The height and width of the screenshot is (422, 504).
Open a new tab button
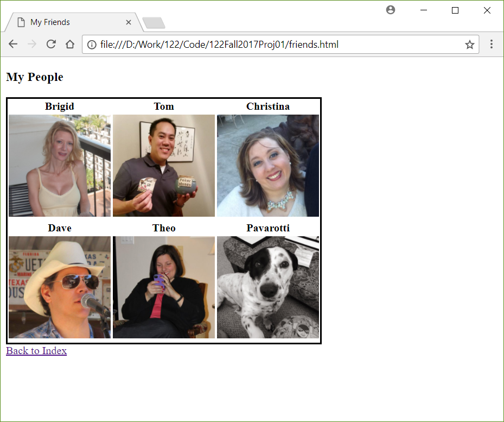point(154,23)
